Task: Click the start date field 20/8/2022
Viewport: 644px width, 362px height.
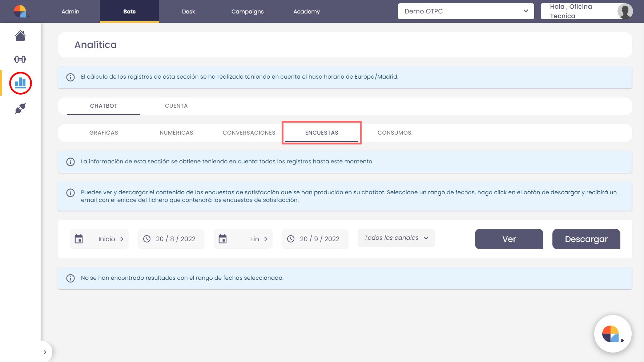Action: (171, 239)
